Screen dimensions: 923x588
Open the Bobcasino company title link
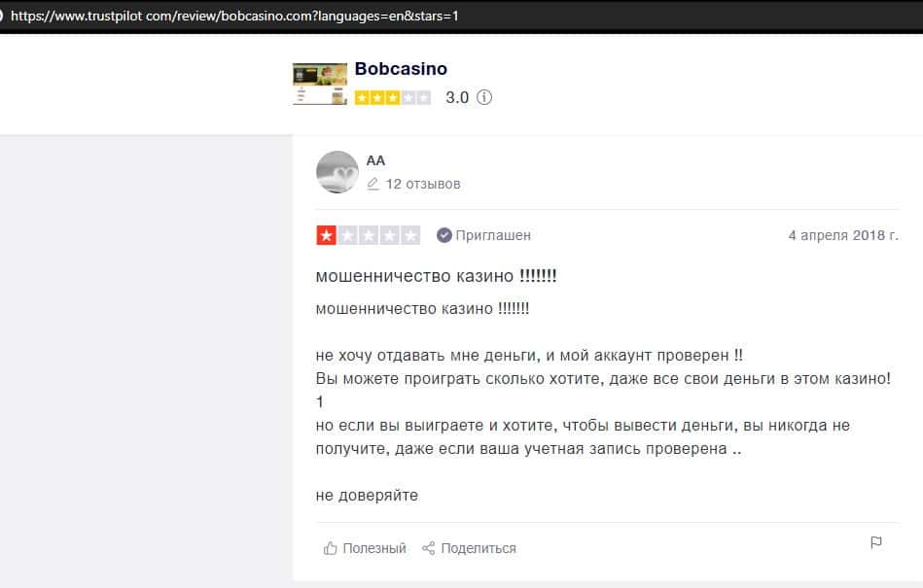[x=401, y=69]
